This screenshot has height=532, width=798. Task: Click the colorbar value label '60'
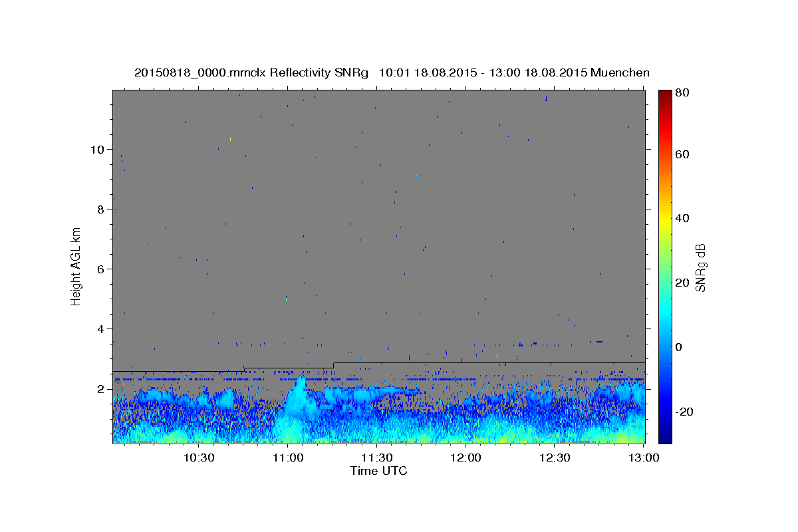pos(683,154)
